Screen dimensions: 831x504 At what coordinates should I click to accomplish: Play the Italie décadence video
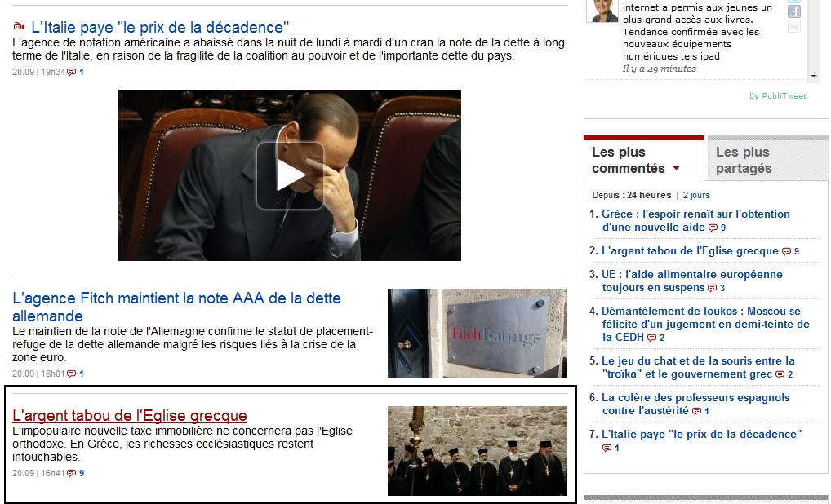coord(289,175)
